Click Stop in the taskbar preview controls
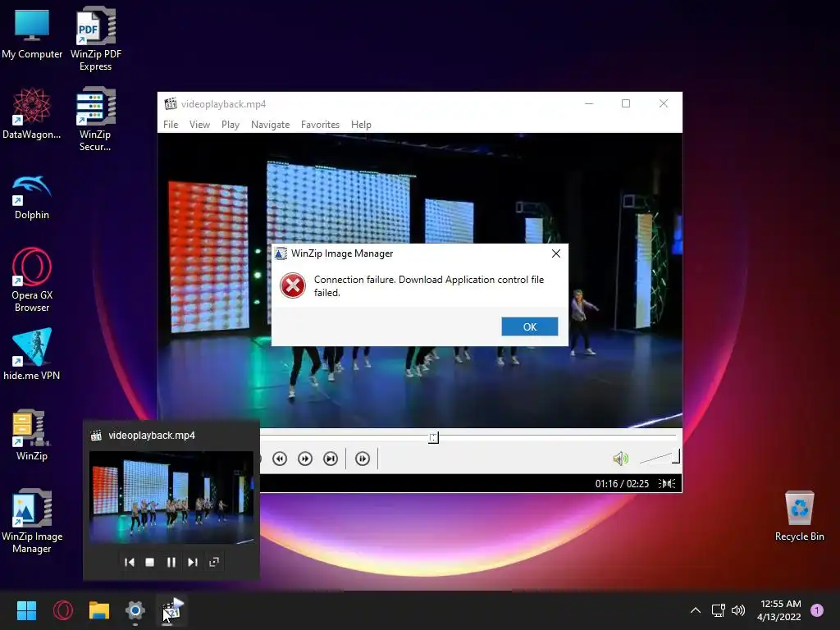 pos(150,562)
